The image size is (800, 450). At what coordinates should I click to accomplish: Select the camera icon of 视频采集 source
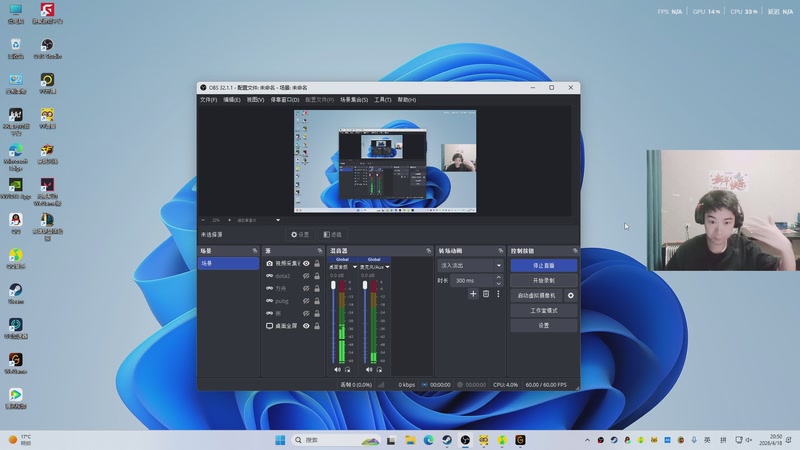coord(269,263)
